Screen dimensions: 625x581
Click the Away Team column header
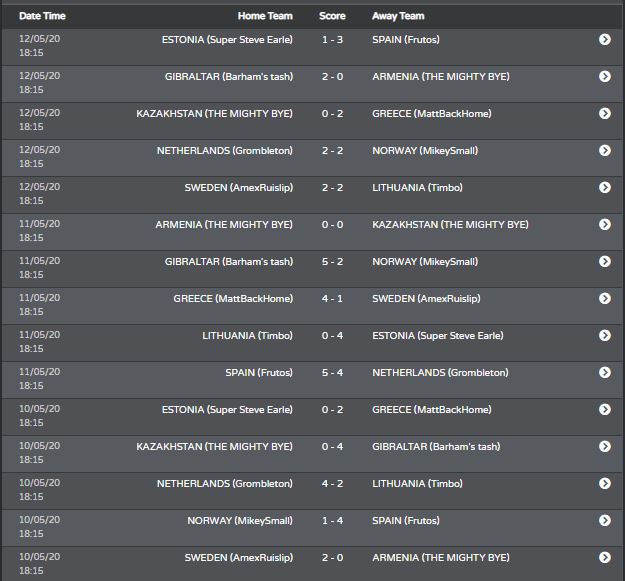(x=398, y=16)
